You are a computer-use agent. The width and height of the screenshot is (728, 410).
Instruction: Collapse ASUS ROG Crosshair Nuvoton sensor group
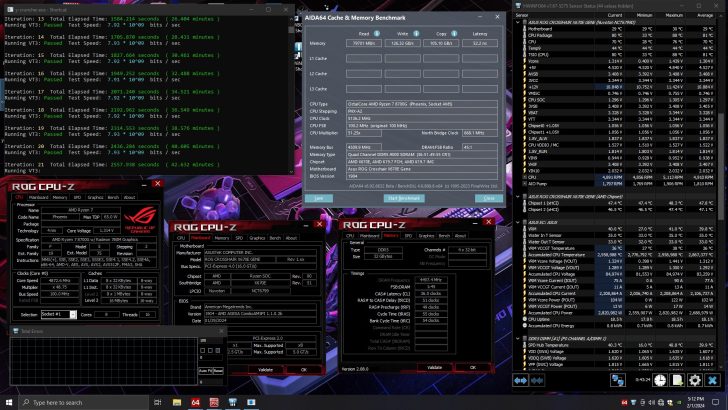point(518,22)
